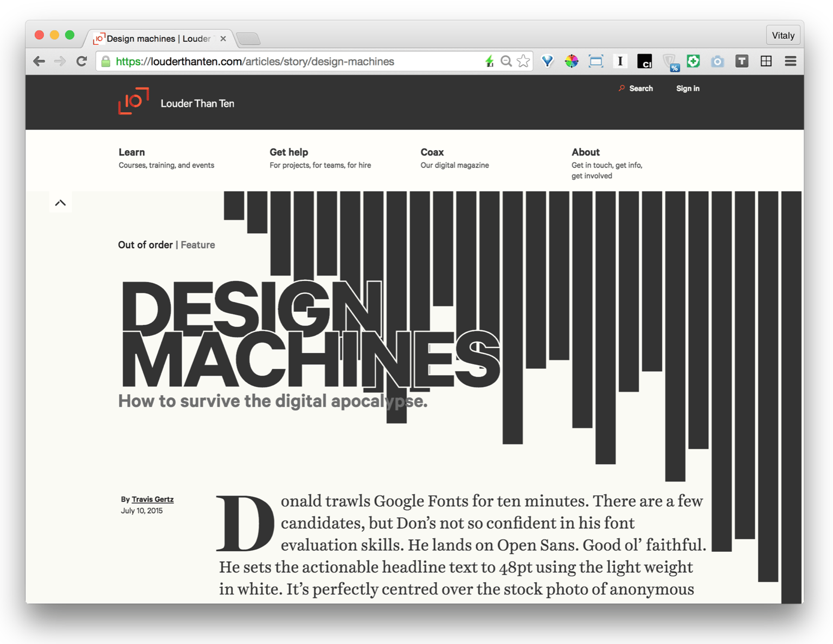
Task: Select the Design machines browser tab
Action: pos(159,38)
